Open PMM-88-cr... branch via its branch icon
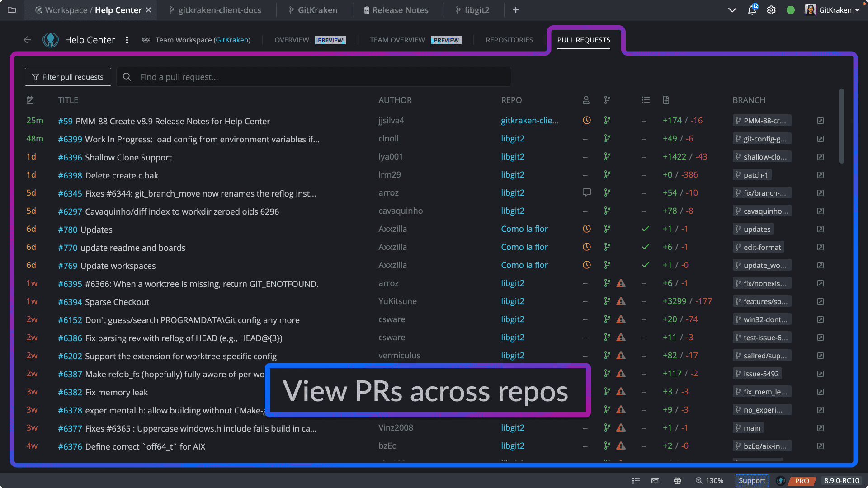The width and height of the screenshot is (868, 488). pyautogui.click(x=738, y=121)
